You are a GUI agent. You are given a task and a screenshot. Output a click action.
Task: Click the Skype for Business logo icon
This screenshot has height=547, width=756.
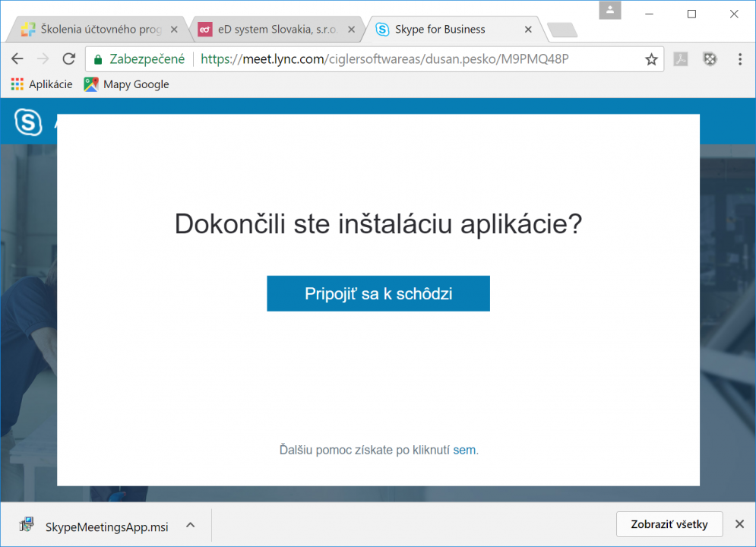click(x=28, y=122)
